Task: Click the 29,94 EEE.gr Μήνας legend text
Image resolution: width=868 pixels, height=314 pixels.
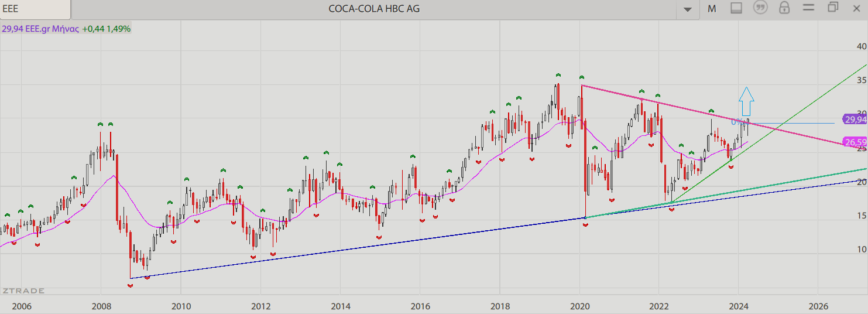Action: tap(40, 28)
